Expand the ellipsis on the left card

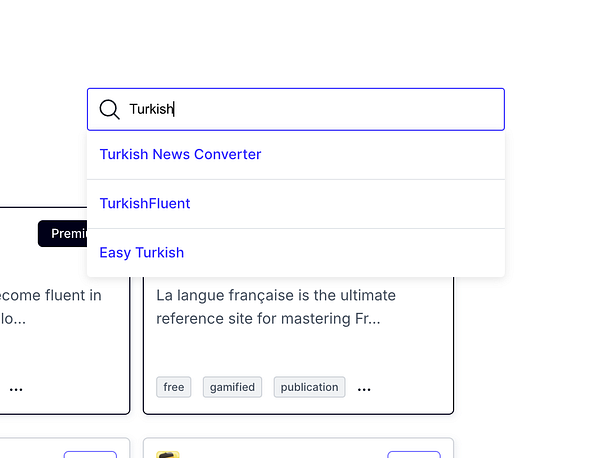click(x=16, y=390)
